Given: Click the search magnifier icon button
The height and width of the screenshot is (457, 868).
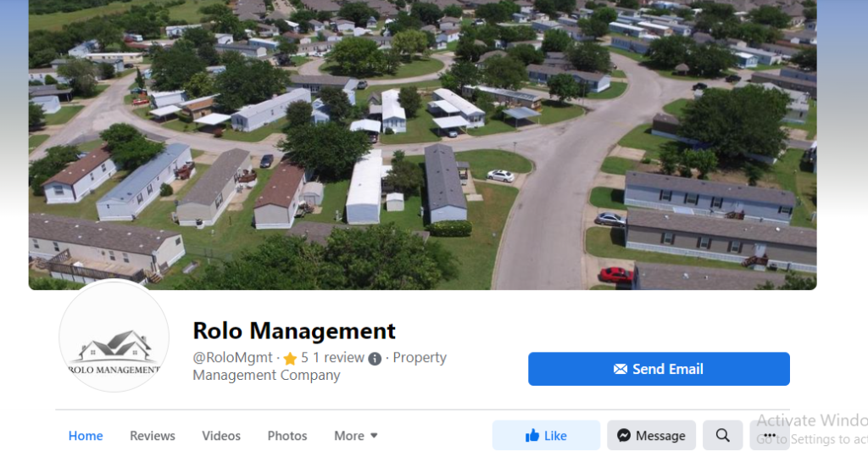Looking at the screenshot, I should pyautogui.click(x=722, y=436).
